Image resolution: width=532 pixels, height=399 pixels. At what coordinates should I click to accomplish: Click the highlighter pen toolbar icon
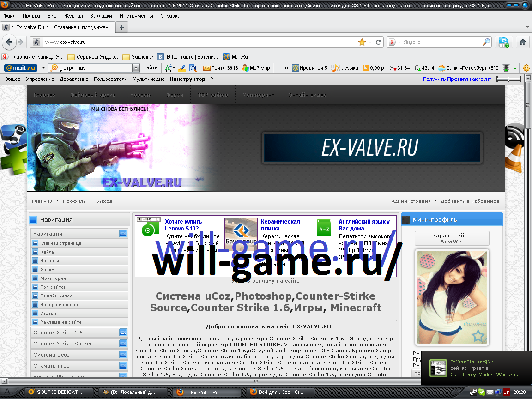[x=182, y=68]
